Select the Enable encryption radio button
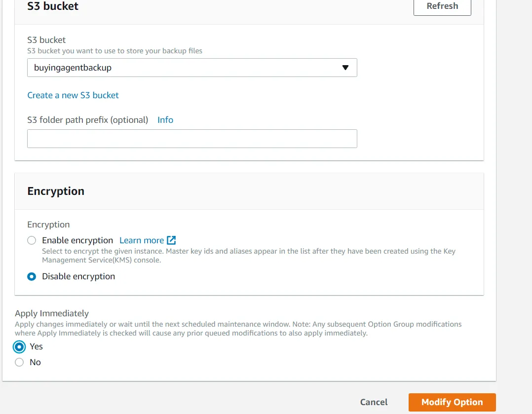The image size is (532, 414). pos(32,240)
